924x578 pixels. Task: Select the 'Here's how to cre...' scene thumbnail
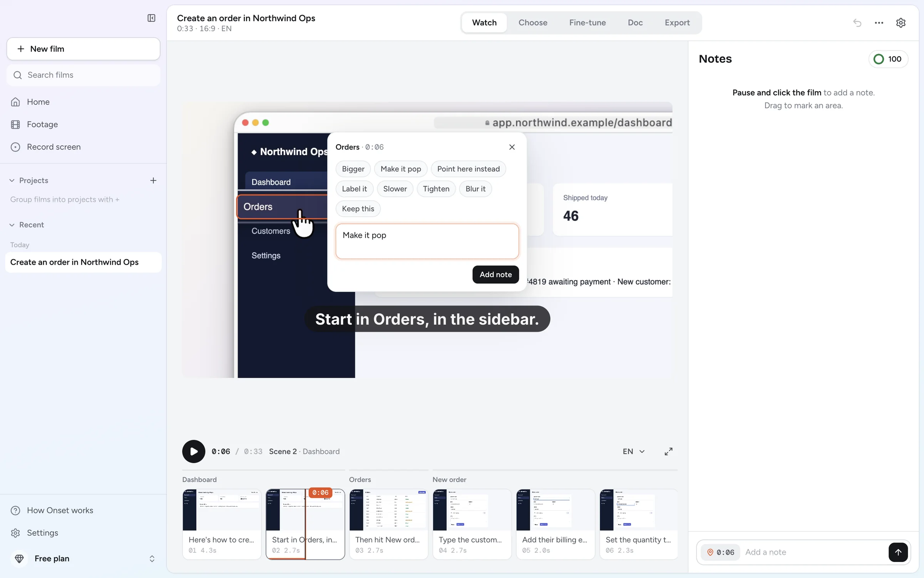click(x=222, y=524)
